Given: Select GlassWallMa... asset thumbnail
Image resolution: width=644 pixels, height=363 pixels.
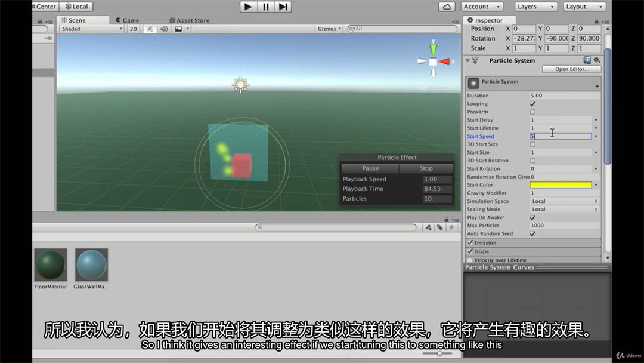Looking at the screenshot, I should point(91,264).
